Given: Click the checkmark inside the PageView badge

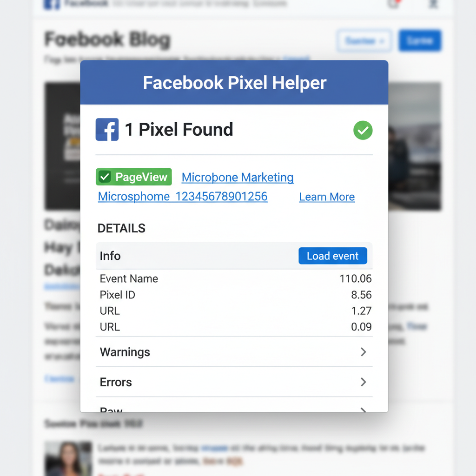Looking at the screenshot, I should click(106, 177).
